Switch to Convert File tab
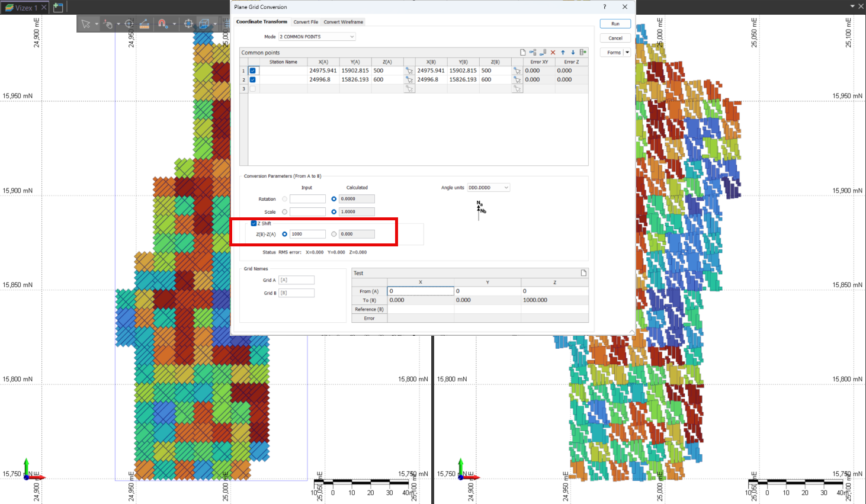The width and height of the screenshot is (866, 504). click(x=306, y=22)
